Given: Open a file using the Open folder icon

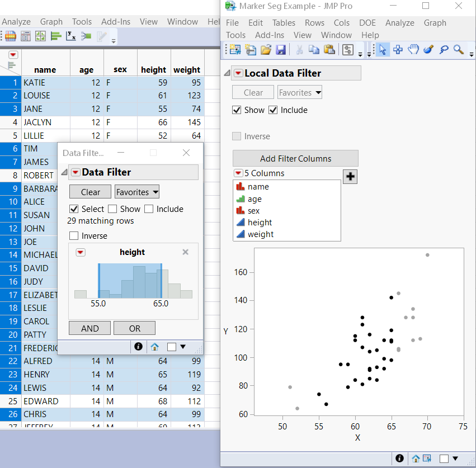Looking at the screenshot, I should coord(266,49).
